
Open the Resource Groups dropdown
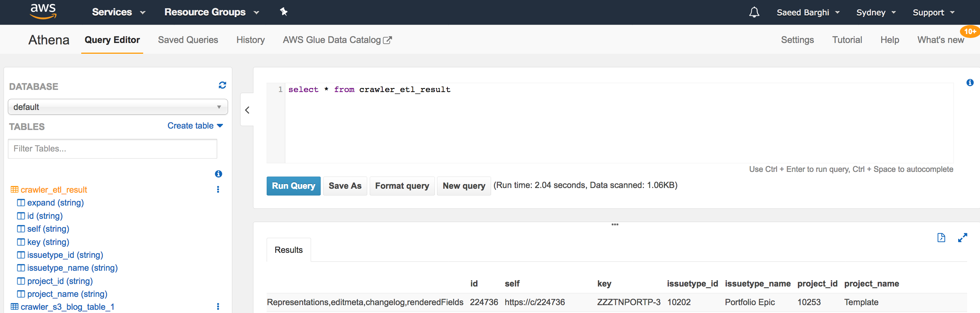(x=212, y=12)
